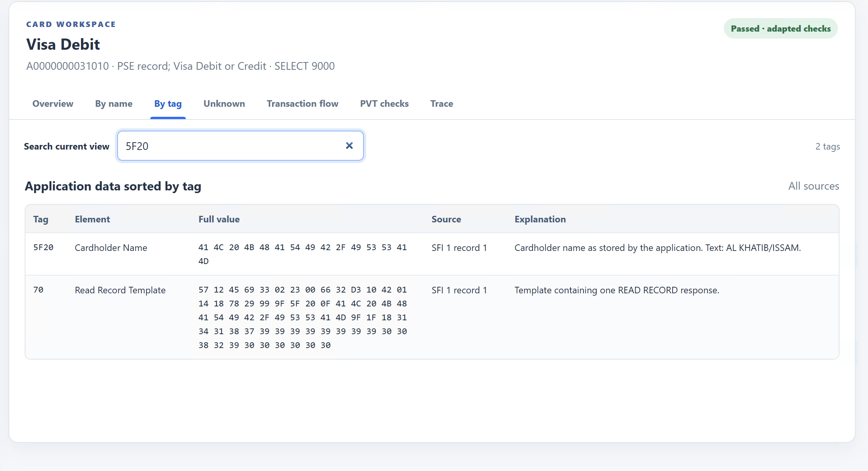Open the PVT checks tab
868x471 pixels.
coord(384,104)
